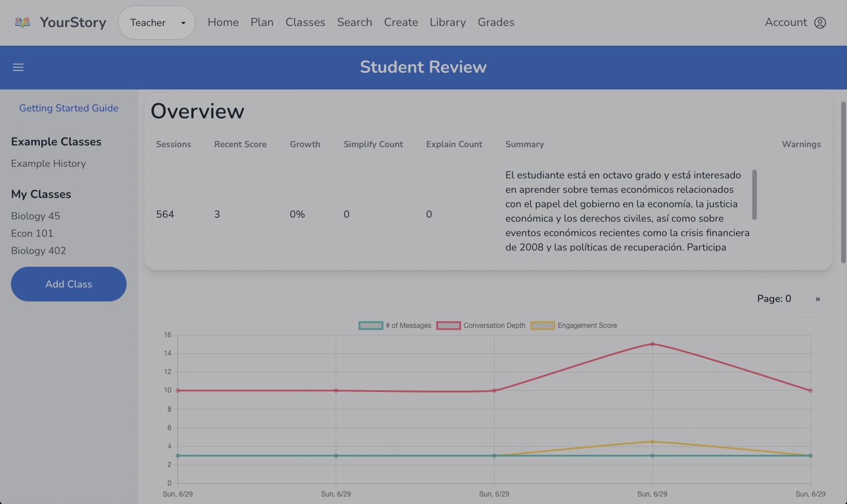
Task: Click the Account person icon
Action: pyautogui.click(x=821, y=23)
